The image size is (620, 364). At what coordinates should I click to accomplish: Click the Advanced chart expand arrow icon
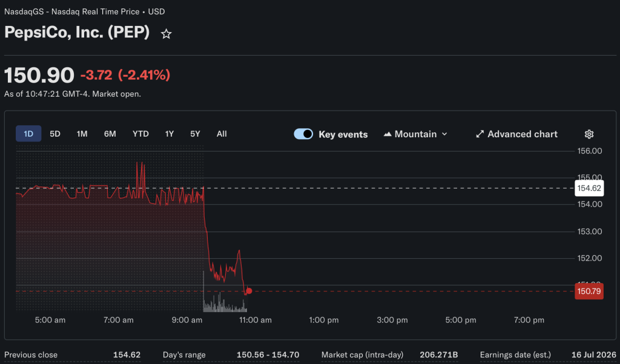480,134
